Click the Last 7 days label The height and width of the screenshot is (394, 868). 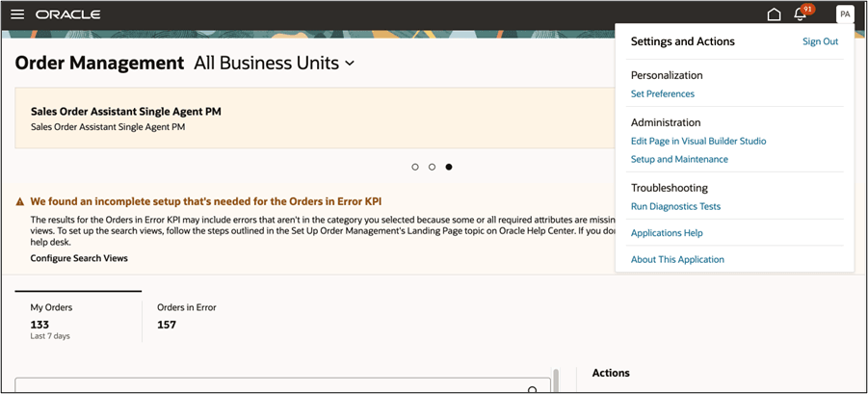50,336
